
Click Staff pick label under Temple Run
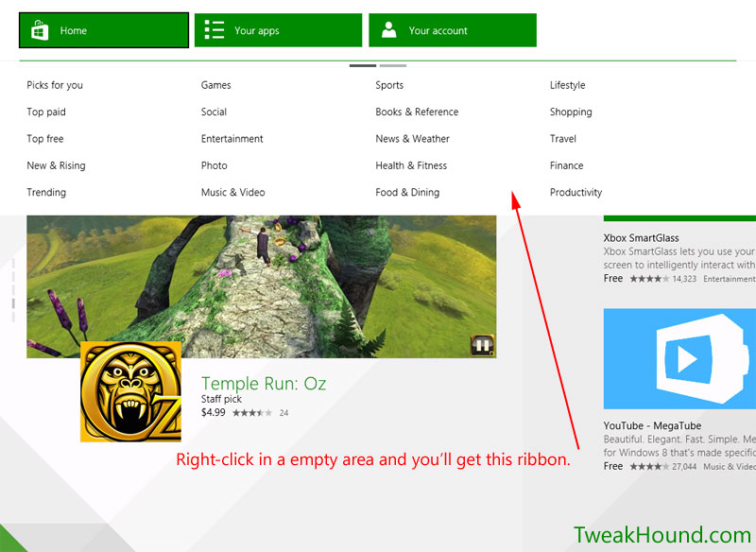coord(221,399)
